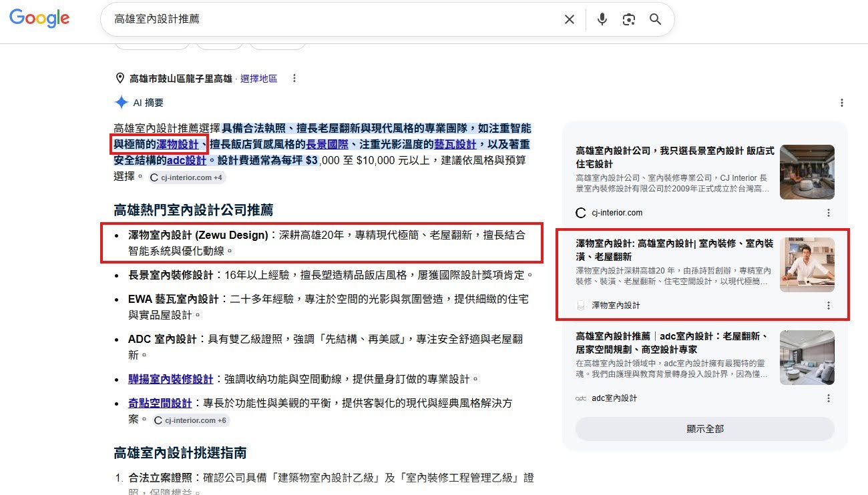The image size is (868, 495).
Task: Click the interior thumbnail on adc室內設計 card
Action: pyautogui.click(x=807, y=358)
